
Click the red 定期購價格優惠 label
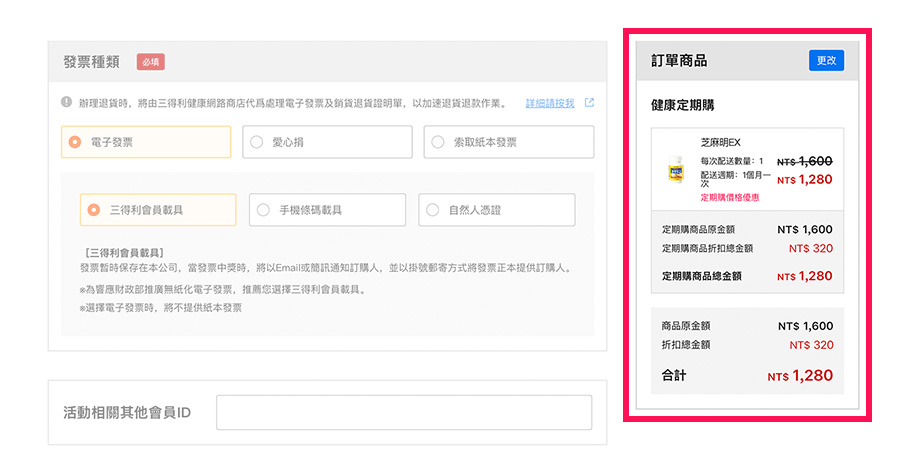[729, 198]
